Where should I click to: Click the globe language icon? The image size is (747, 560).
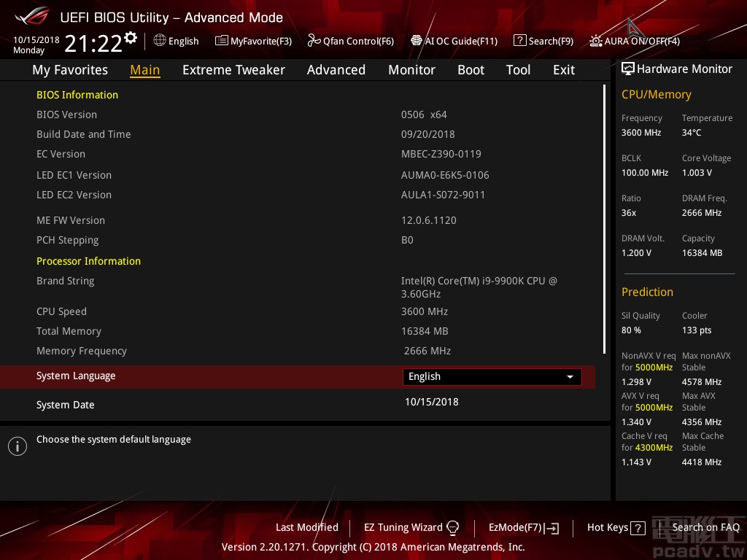[160, 41]
